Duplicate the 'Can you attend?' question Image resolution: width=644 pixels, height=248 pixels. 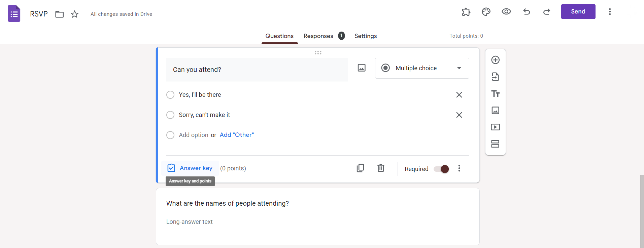pyautogui.click(x=360, y=168)
